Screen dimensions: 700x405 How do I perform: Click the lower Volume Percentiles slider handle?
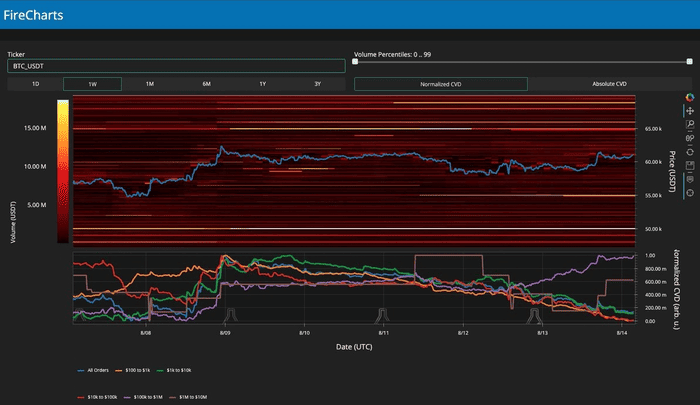click(x=355, y=62)
